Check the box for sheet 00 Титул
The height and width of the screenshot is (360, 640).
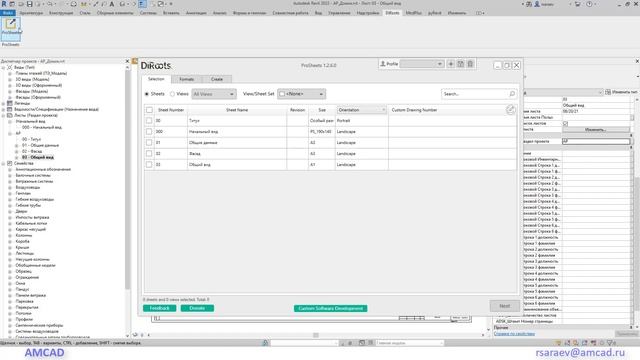pyautogui.click(x=149, y=121)
